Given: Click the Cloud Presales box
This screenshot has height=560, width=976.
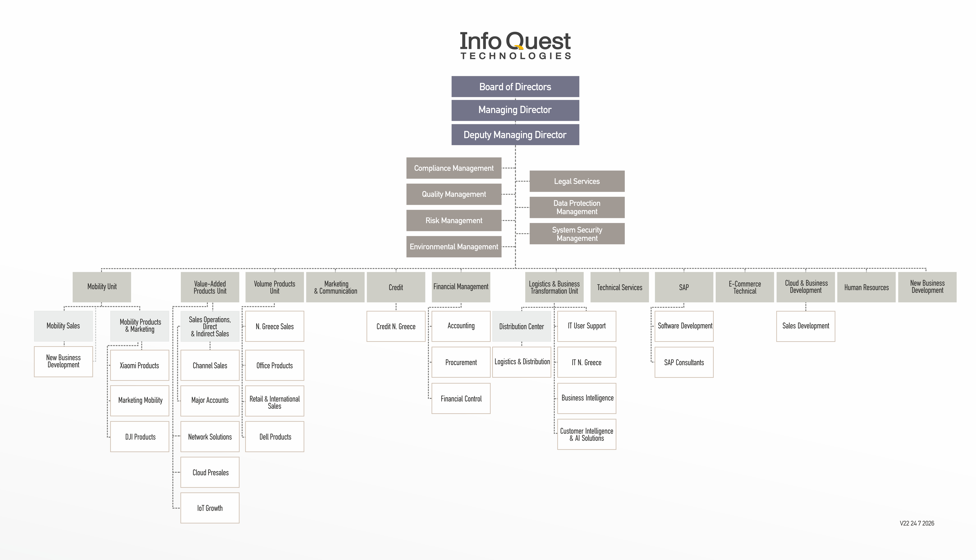Looking at the screenshot, I should (x=210, y=472).
